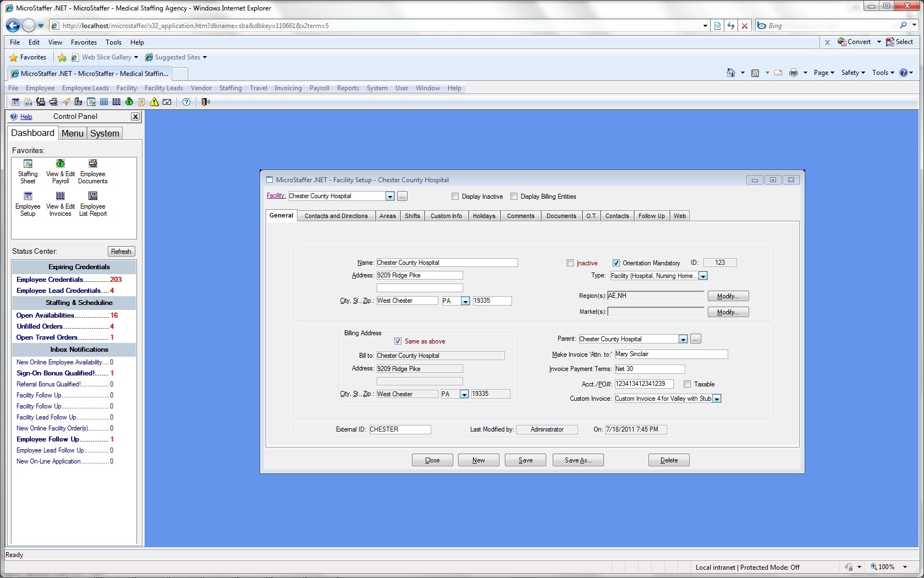Expand the Facility selector dropdown

(389, 197)
